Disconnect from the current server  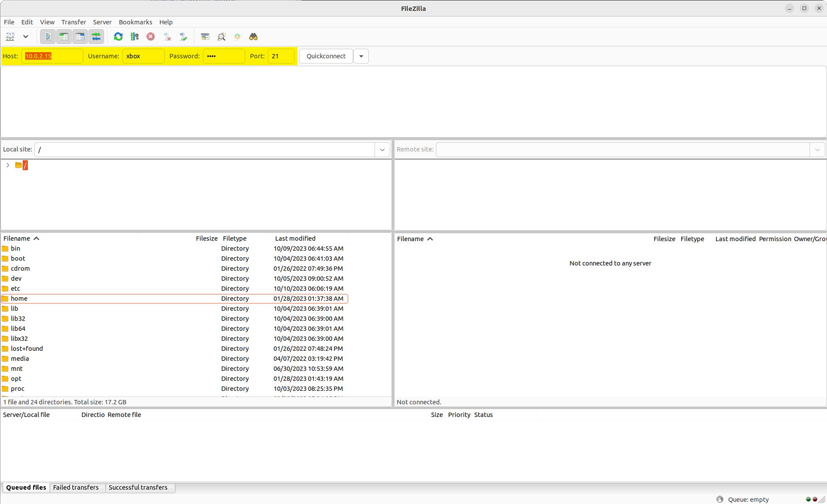tap(167, 37)
